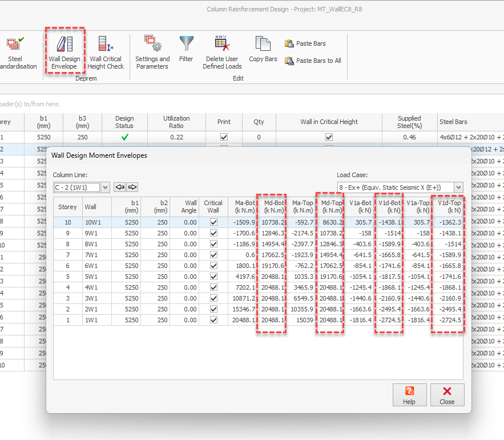The height and width of the screenshot is (440, 504).
Task: Go to next column line arrow
Action: (132, 187)
